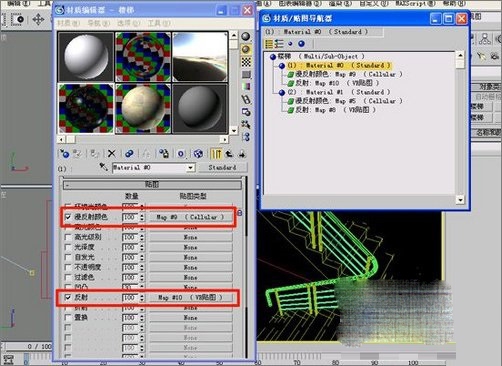Enable 不透明度 map checkbox
This screenshot has height=366, width=502.
coord(68,267)
